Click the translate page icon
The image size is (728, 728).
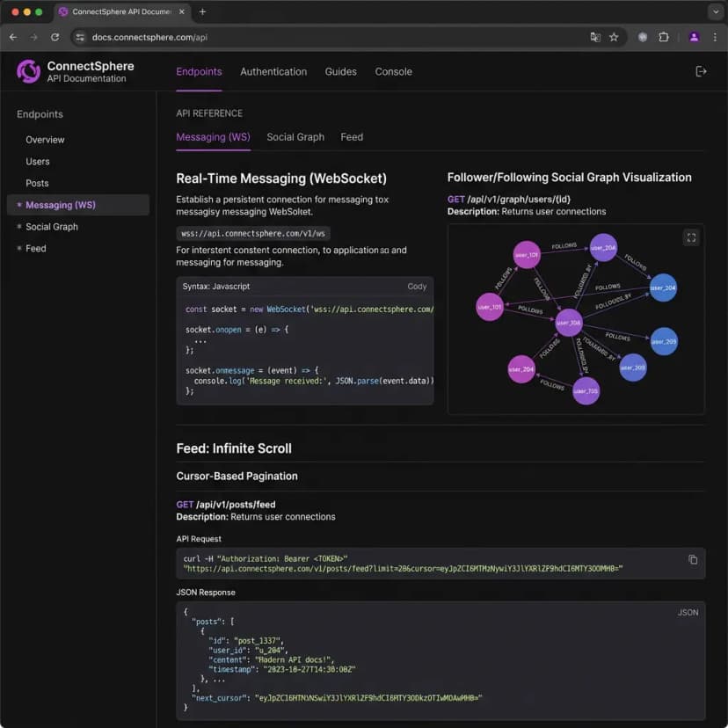point(594,37)
